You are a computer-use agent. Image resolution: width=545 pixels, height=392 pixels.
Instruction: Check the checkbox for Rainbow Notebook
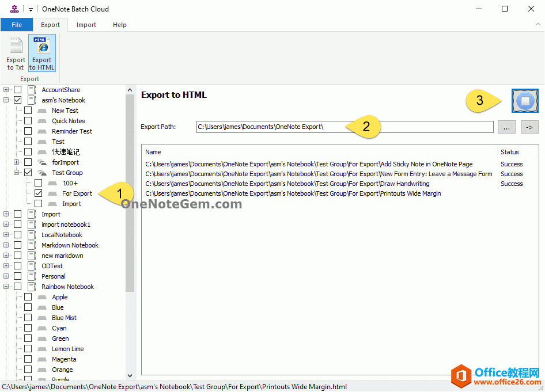pyautogui.click(x=17, y=286)
